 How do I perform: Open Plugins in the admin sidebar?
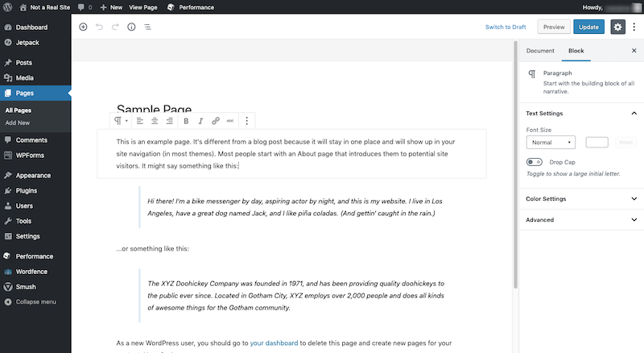click(27, 190)
